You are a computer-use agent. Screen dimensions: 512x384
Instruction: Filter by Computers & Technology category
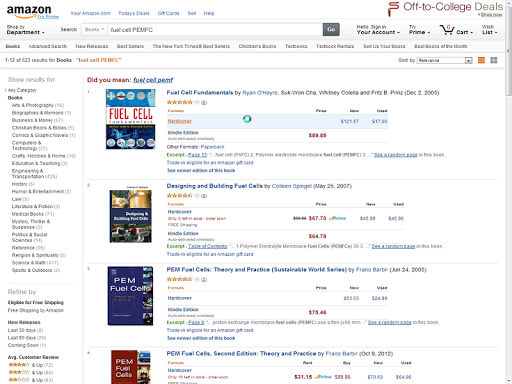pos(27,145)
